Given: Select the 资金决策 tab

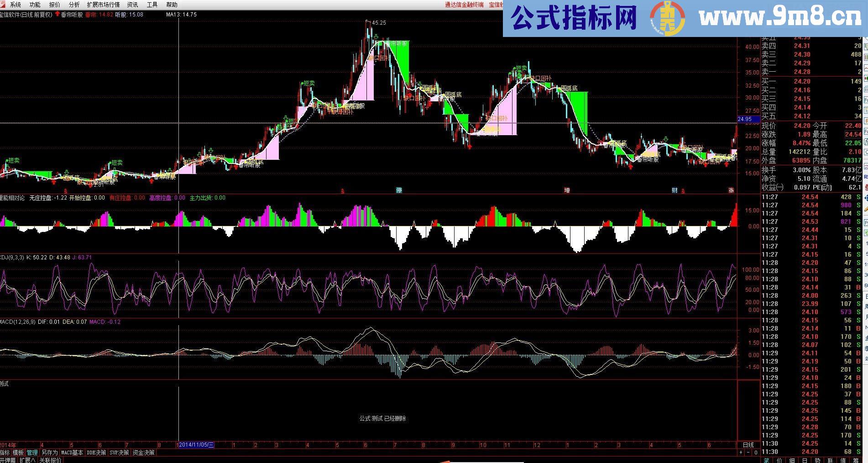Looking at the screenshot, I should tap(143, 452).
